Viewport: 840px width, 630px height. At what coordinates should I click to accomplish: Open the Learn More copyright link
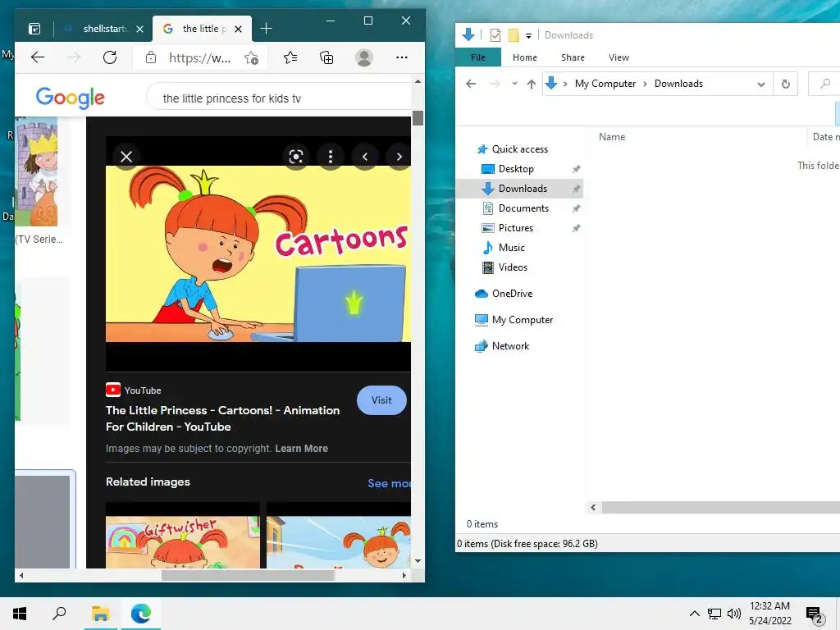(302, 449)
